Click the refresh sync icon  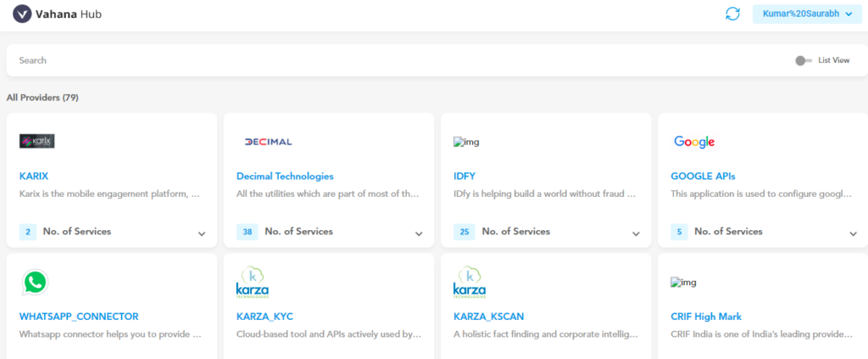(732, 14)
